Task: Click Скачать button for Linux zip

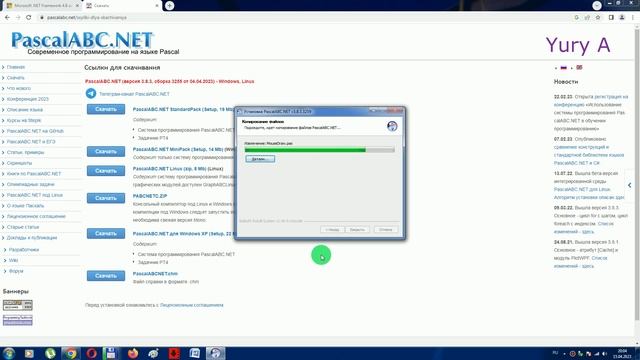Action: pyautogui.click(x=106, y=171)
